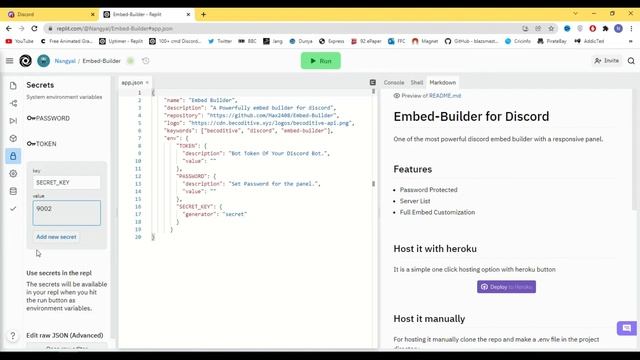Click Deploy to Heroku button
This screenshot has height=360, width=640.
(506, 287)
